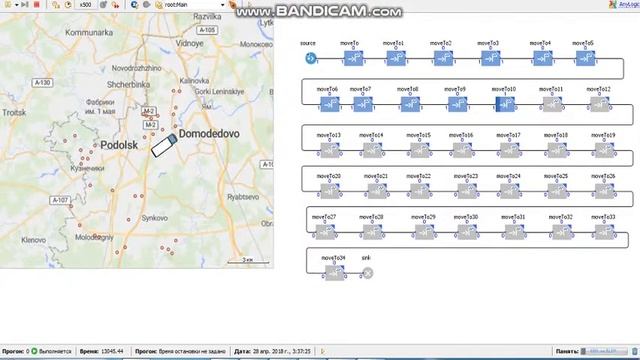Viewport: 640px width, 360px height.
Task: Select the moveTo28 block
Action: (372, 232)
